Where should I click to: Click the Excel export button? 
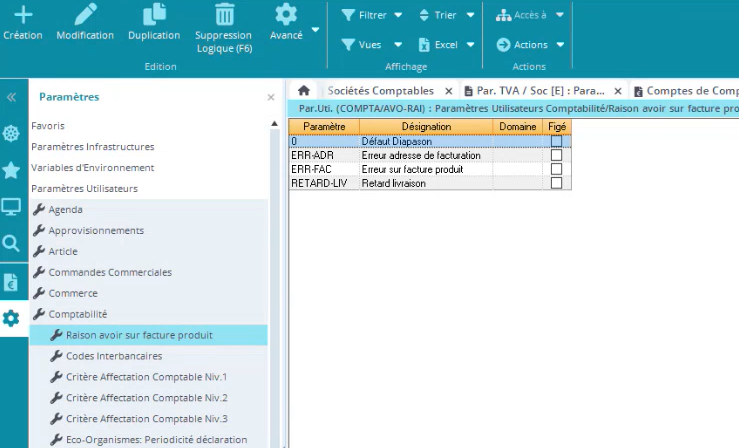pyautogui.click(x=438, y=45)
